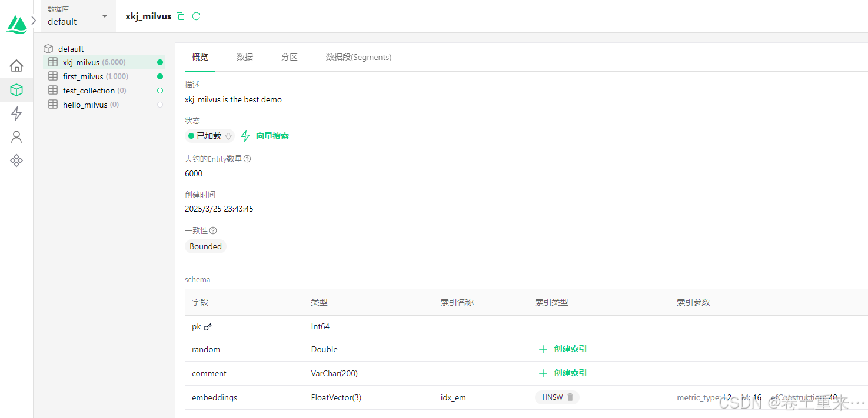Image resolution: width=868 pixels, height=418 pixels.
Task: Click the table icon beside hello_milvus
Action: point(53,105)
